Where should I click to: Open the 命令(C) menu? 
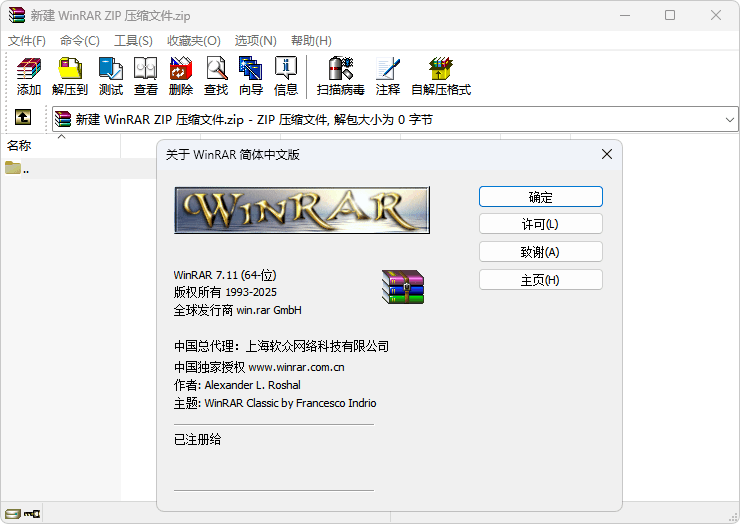(80, 41)
